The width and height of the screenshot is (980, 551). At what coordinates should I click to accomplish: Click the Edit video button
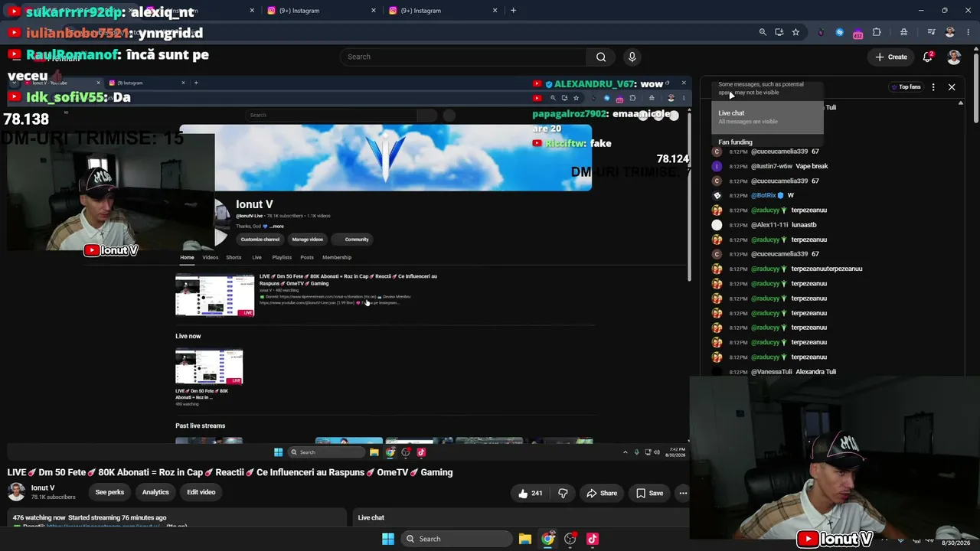point(201,492)
